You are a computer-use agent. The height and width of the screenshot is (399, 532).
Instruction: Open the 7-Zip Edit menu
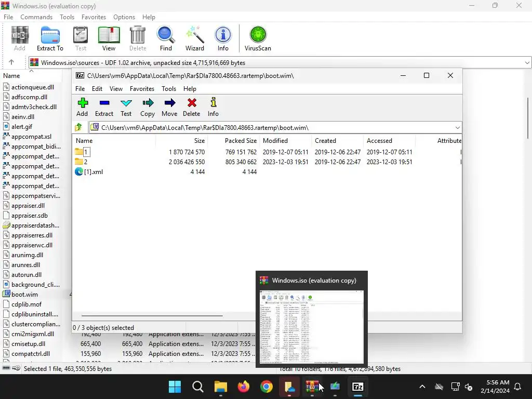coord(97,88)
